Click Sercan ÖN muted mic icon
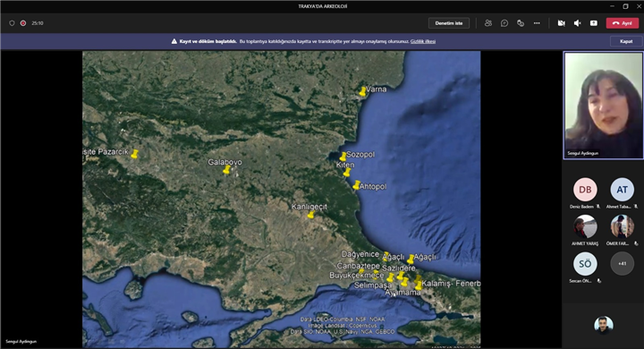 [598, 281]
